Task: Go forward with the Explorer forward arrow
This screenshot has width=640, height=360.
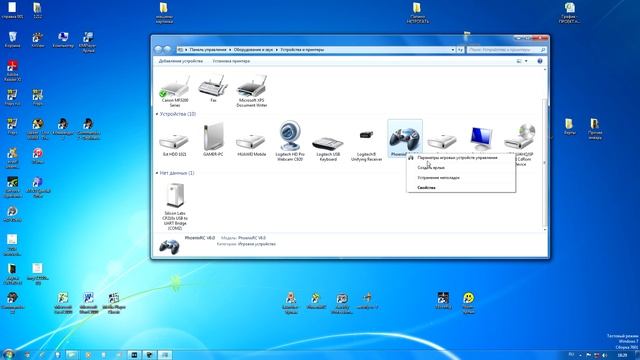Action: 167,49
